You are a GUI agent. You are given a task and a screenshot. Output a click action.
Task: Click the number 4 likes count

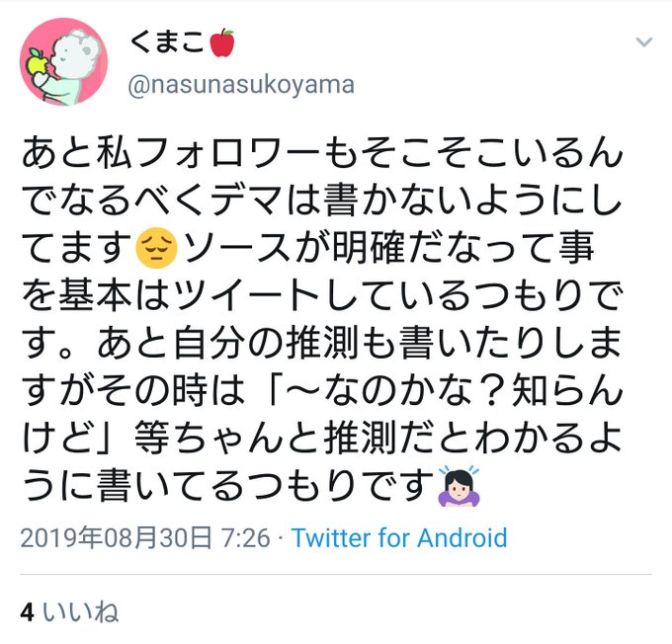(x=27, y=611)
